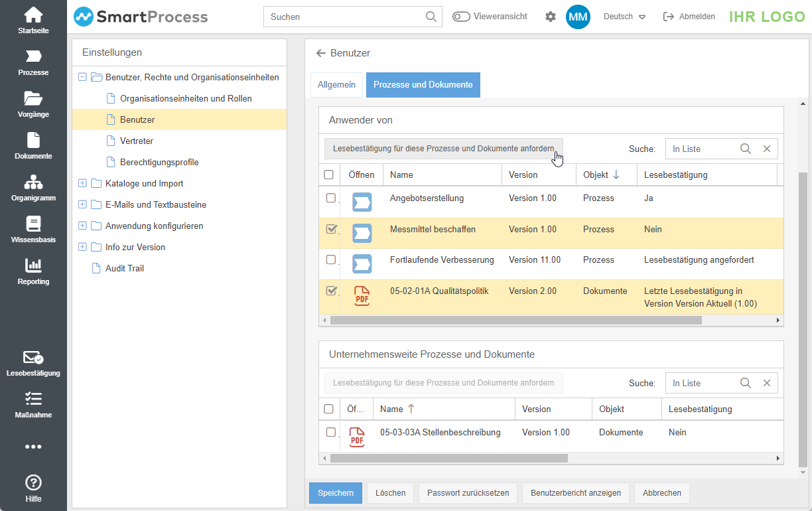Screen dimensions: 812x511
Task: Open the Qualitätspolitik PDF document icon
Action: 362,296
